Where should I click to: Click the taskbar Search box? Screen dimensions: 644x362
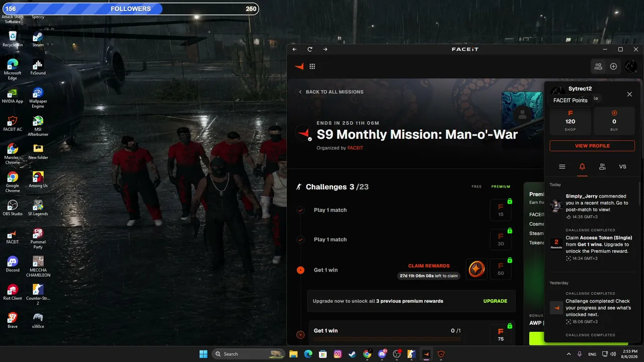tap(250, 354)
